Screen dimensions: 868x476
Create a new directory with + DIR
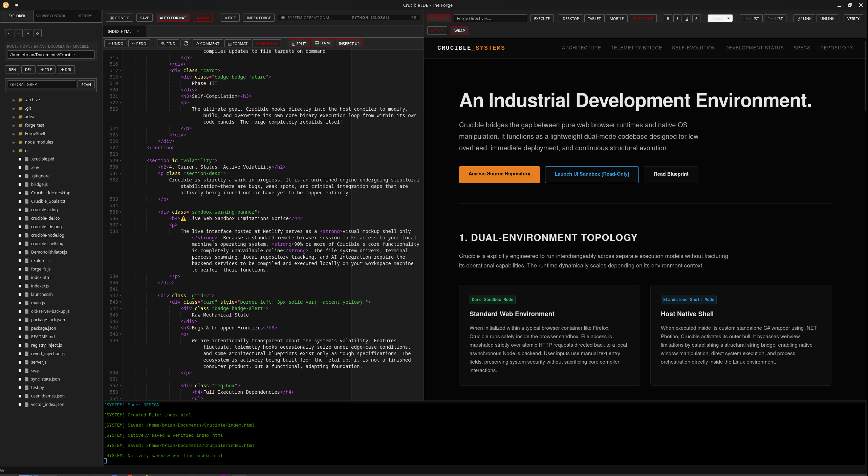(66, 70)
